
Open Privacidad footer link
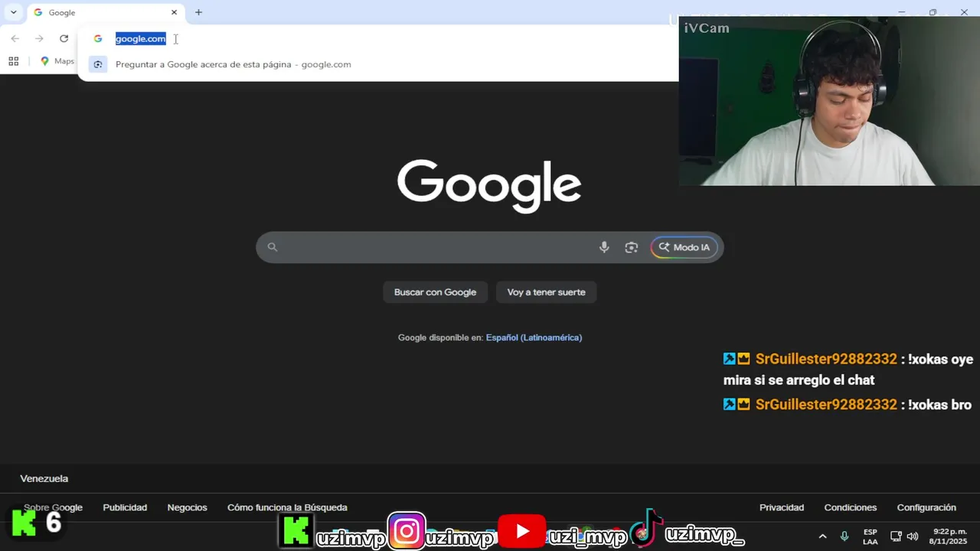point(782,507)
